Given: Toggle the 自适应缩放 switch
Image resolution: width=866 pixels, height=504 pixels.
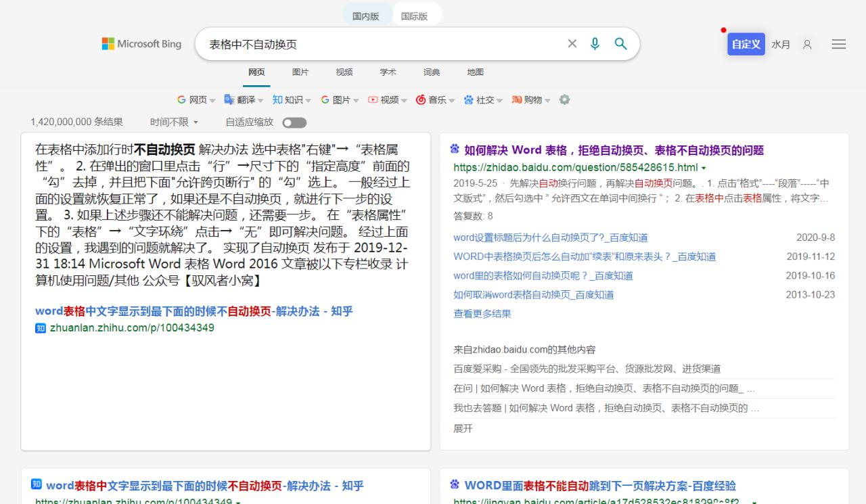Looking at the screenshot, I should click(294, 122).
